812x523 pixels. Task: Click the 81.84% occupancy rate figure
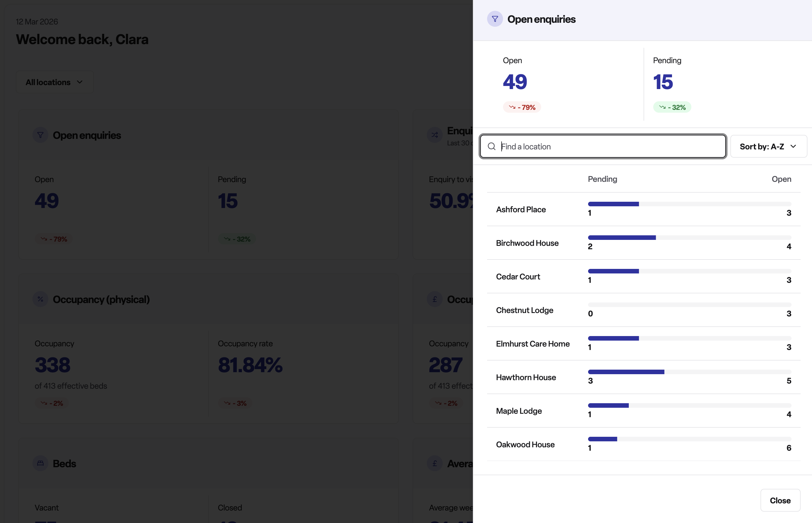pos(250,365)
